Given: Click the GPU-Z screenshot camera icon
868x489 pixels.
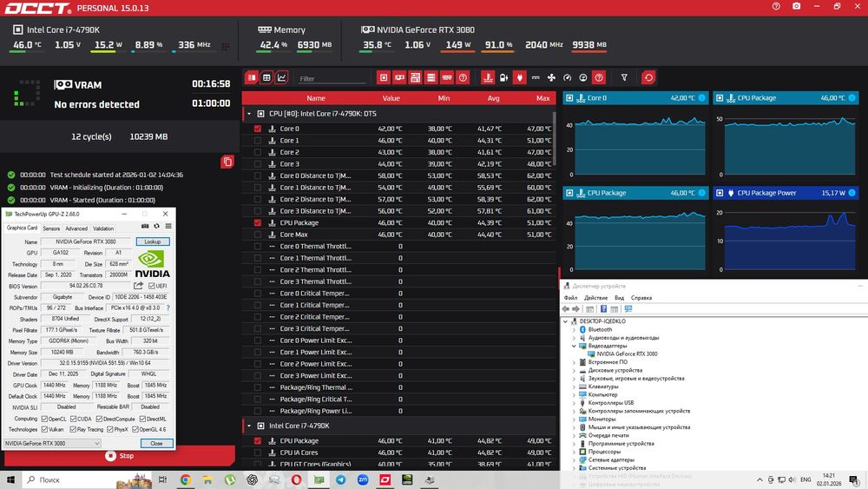Looking at the screenshot, I should click(x=145, y=226).
